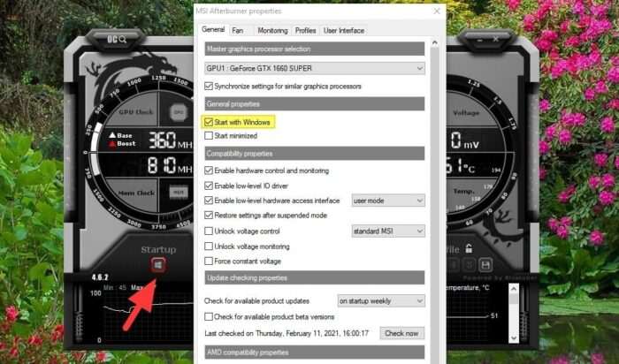This screenshot has width=619, height=364.
Task: Click the Base clock label in Afterburner
Action: (124, 135)
